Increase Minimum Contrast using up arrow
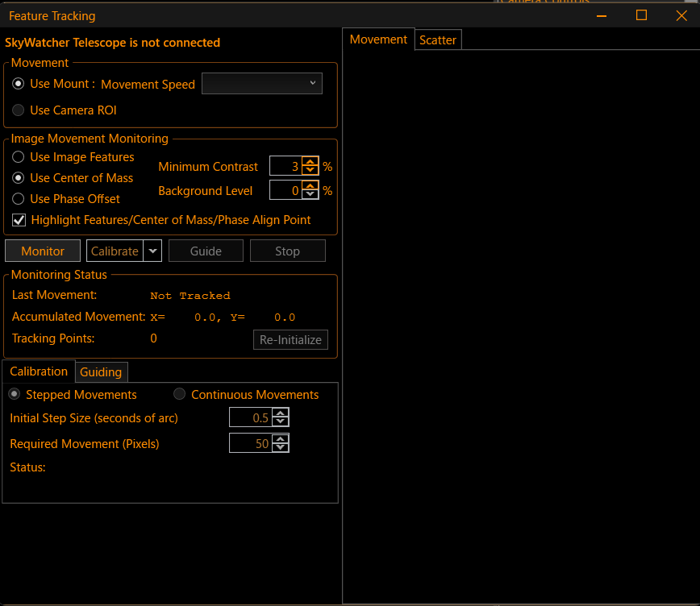The height and width of the screenshot is (606, 700). tap(310, 162)
